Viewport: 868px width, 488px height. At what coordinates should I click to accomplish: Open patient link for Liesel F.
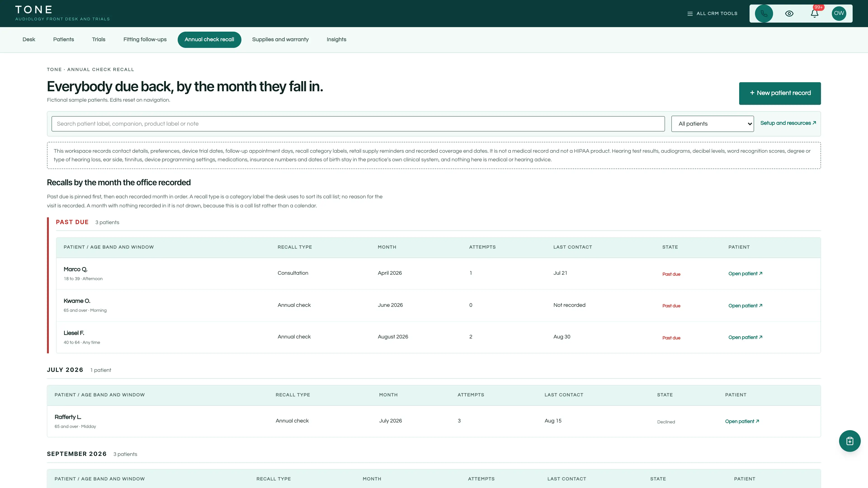pyautogui.click(x=745, y=337)
